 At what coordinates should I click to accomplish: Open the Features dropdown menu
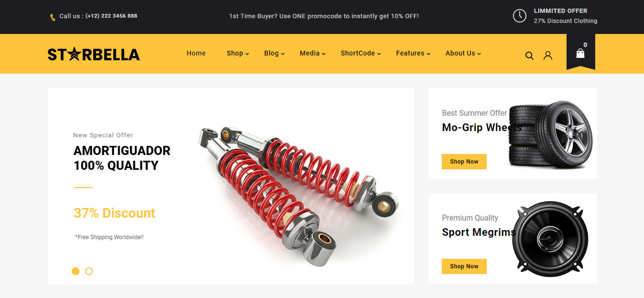click(413, 53)
